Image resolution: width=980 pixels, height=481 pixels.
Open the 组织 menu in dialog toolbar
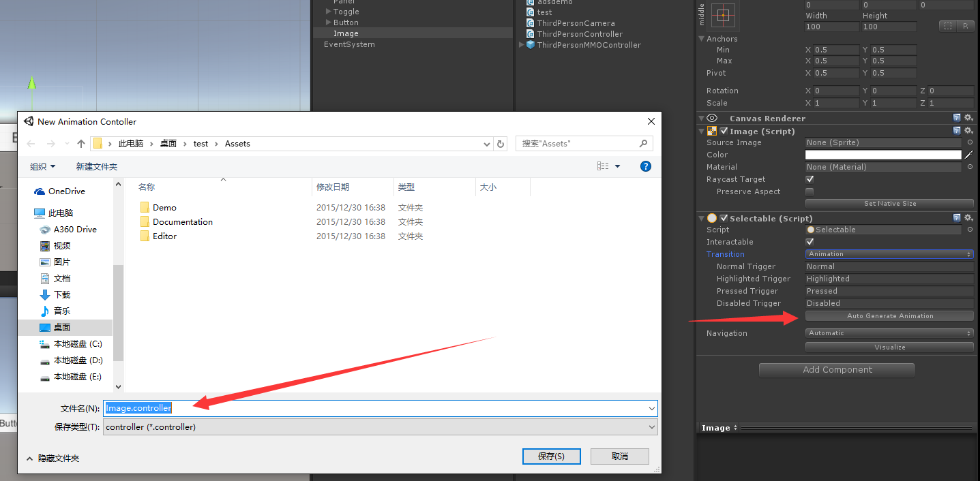point(42,166)
